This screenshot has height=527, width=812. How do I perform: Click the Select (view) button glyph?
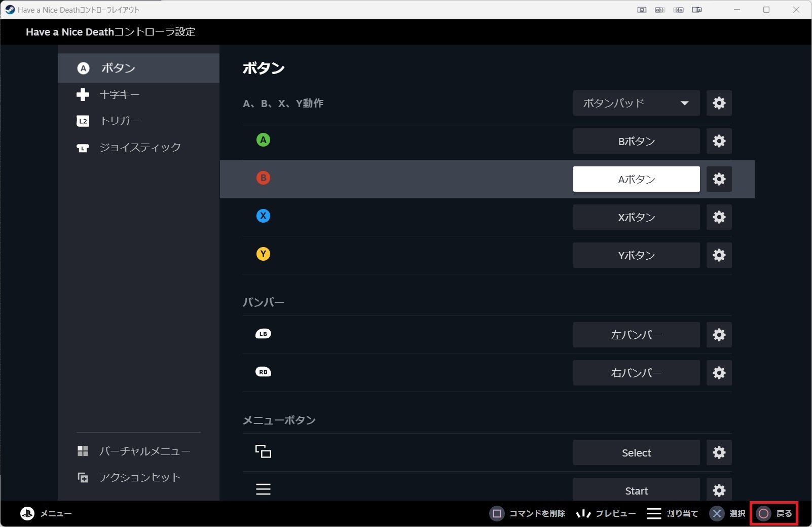[263, 451]
